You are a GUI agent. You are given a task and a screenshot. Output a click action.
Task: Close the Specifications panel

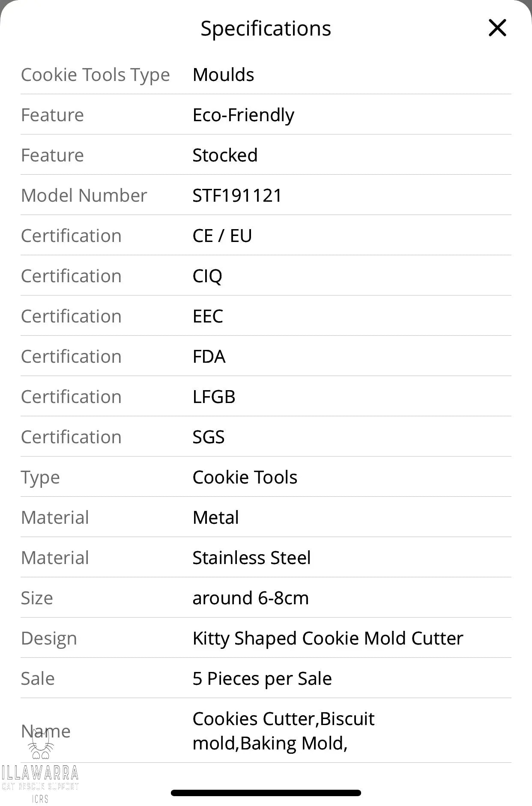497,28
